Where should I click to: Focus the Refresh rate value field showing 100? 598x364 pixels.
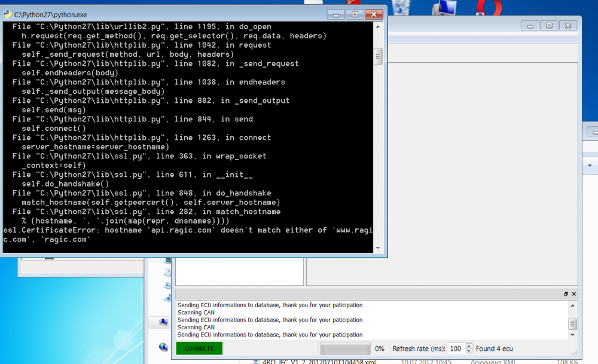click(x=456, y=348)
